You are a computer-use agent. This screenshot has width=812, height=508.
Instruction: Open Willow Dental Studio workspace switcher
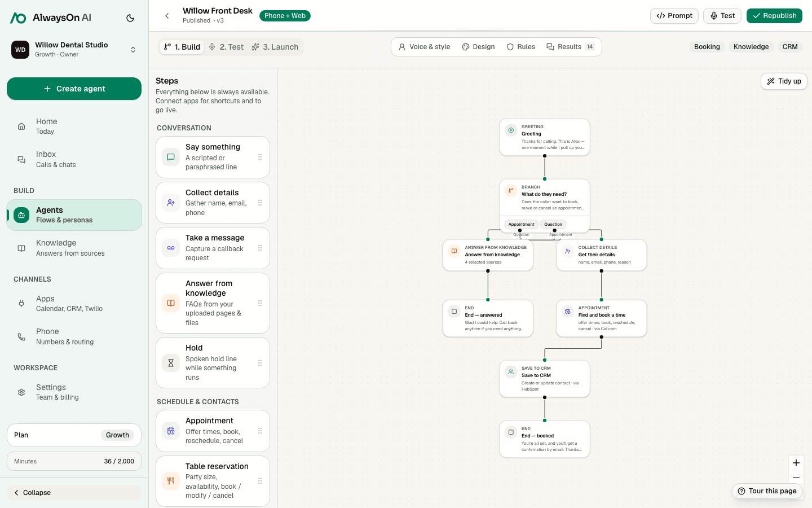point(74,50)
